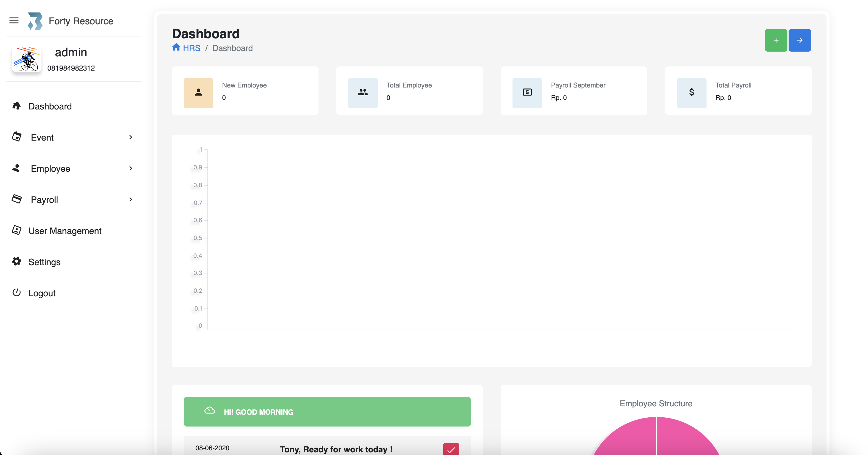Screen dimensions: 868x455
Task: Click the Total Payroll dollar icon
Action: [691, 93]
